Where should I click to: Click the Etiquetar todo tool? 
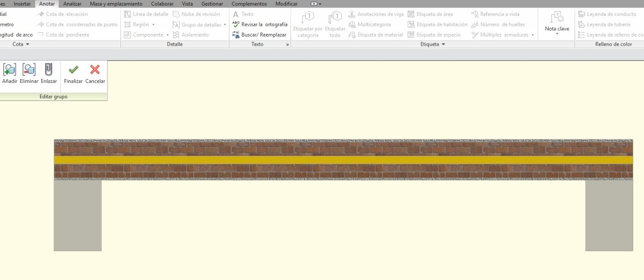tap(336, 25)
